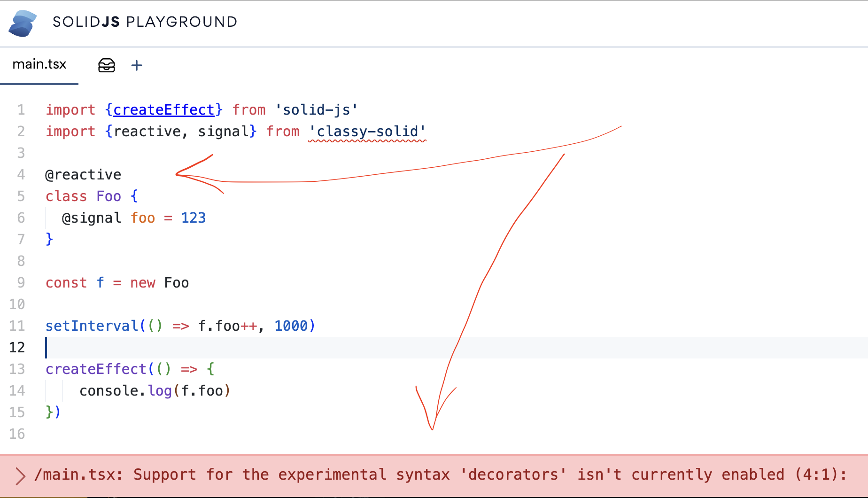Viewport: 868px width, 498px height.
Task: Click the 'new Foo' expression on line 9
Action: point(159,282)
